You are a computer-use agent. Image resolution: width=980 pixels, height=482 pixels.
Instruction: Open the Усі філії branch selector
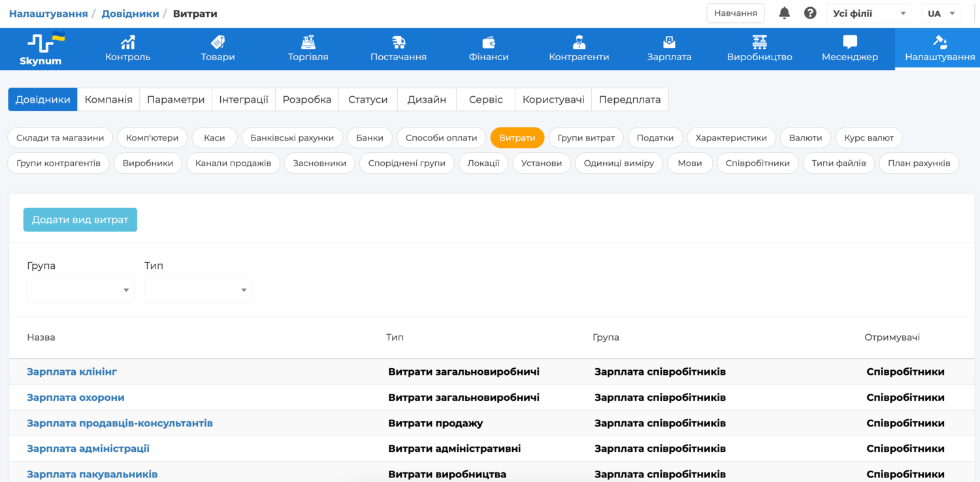click(x=868, y=13)
